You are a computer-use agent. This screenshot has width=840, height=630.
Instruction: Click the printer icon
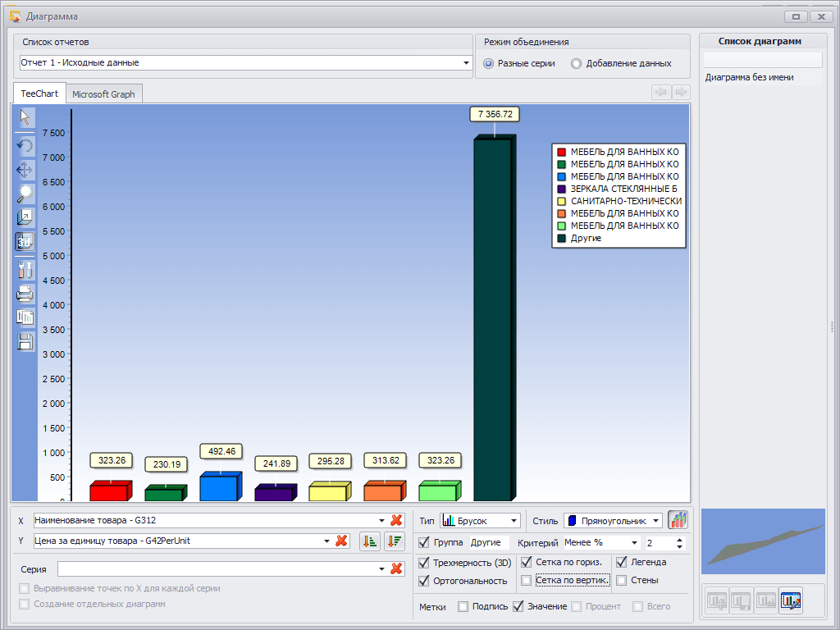click(25, 294)
